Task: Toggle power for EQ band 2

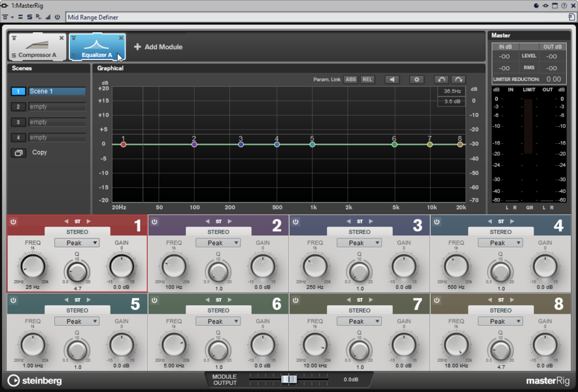Action: tap(154, 221)
